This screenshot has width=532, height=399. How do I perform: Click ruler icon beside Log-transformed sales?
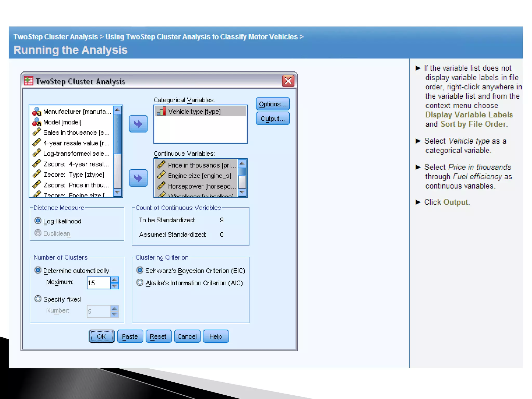pos(37,153)
